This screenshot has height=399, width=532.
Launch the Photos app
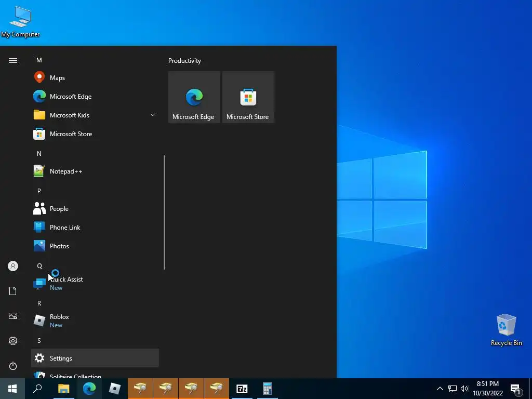pyautogui.click(x=95, y=246)
